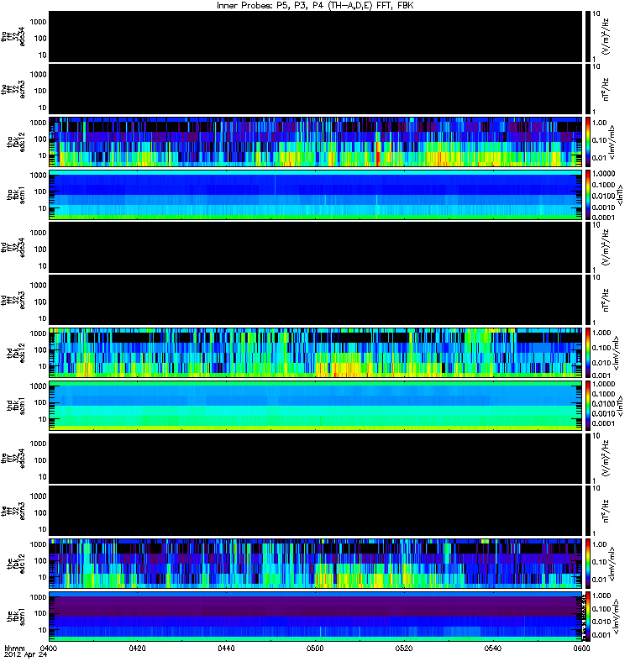Click the thd fbk edc12 spectrogram panel
This screenshot has height=672, width=630.
(316, 353)
